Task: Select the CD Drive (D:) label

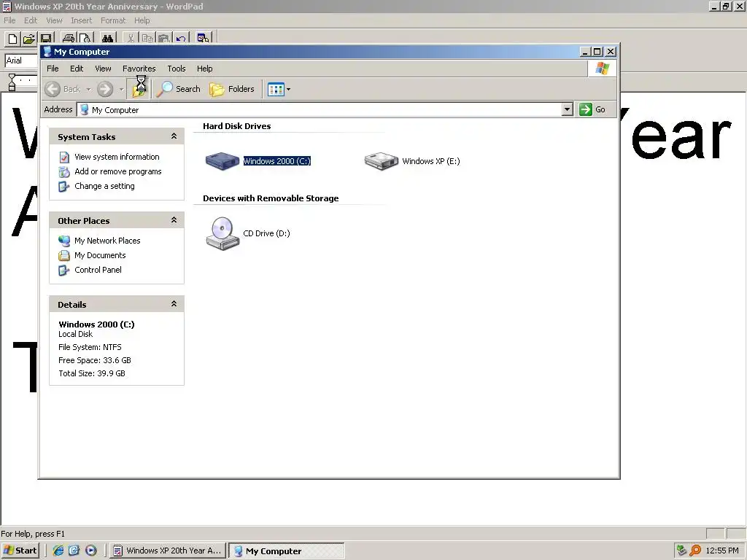Action: point(266,233)
